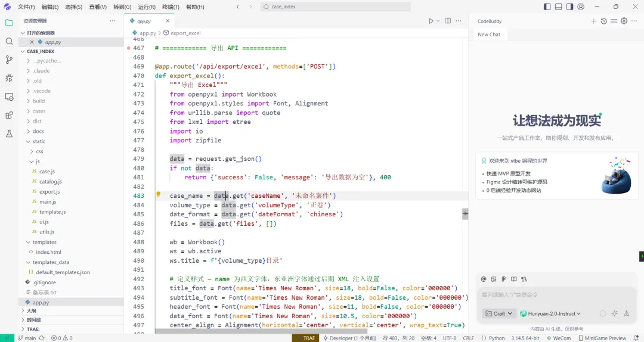Open Source Control view in activity bar
The image size is (644, 342).
click(x=9, y=60)
